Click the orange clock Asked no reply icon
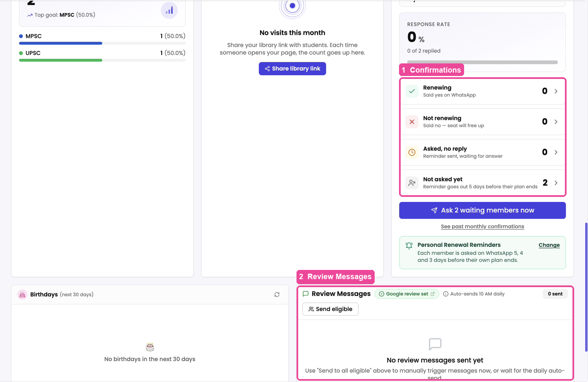Viewport: 588px width, 382px height. pyautogui.click(x=412, y=152)
